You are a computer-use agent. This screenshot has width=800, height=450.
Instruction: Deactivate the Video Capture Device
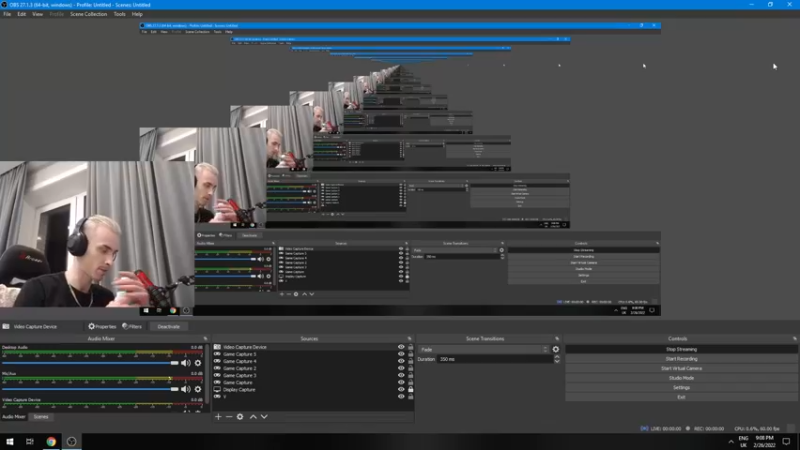168,327
